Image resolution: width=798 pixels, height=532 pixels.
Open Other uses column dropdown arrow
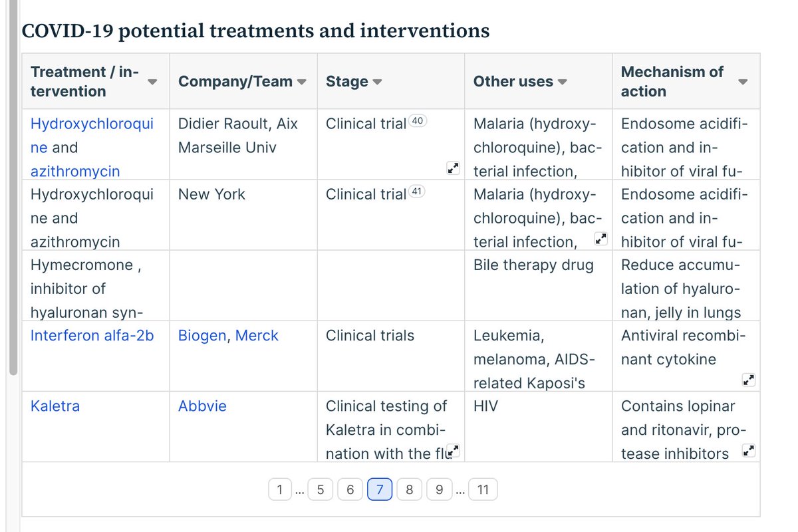[562, 82]
